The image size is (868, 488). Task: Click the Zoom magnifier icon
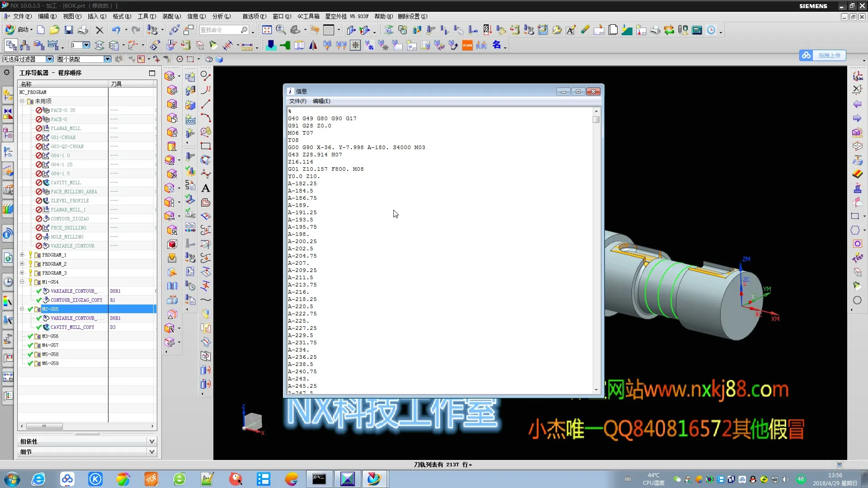(281, 30)
